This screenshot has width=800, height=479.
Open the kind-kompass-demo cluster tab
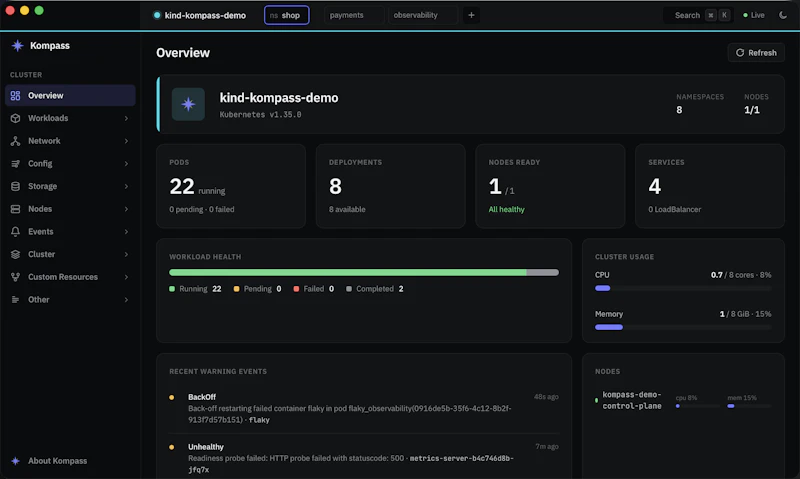(x=200, y=15)
